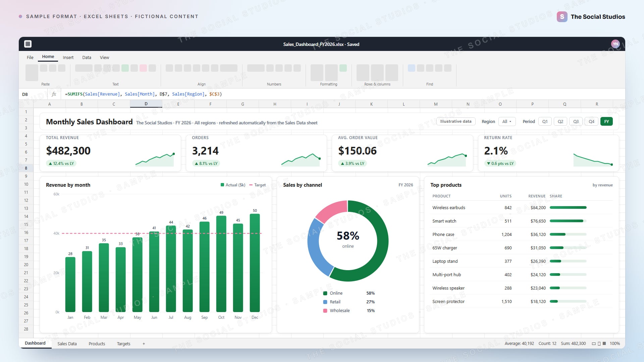This screenshot has width=644, height=362.
Task: Select Q2 period filter
Action: [x=560, y=121]
